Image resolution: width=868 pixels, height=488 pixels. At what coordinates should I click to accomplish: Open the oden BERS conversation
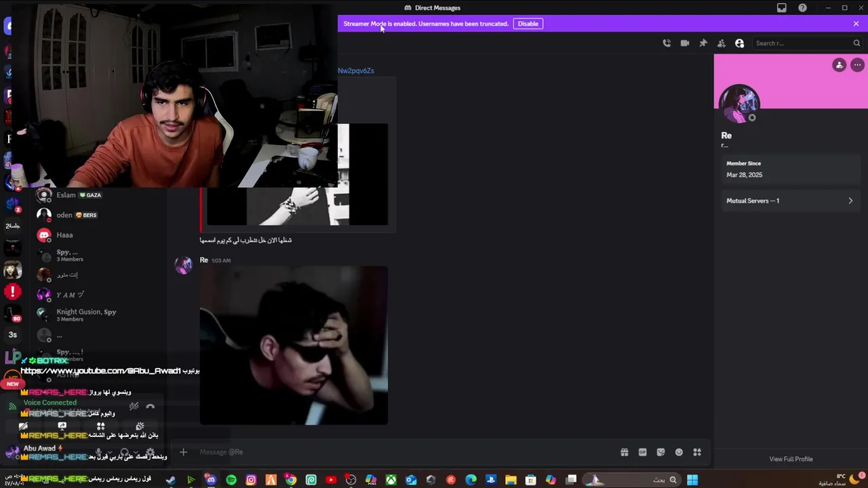[x=98, y=215]
